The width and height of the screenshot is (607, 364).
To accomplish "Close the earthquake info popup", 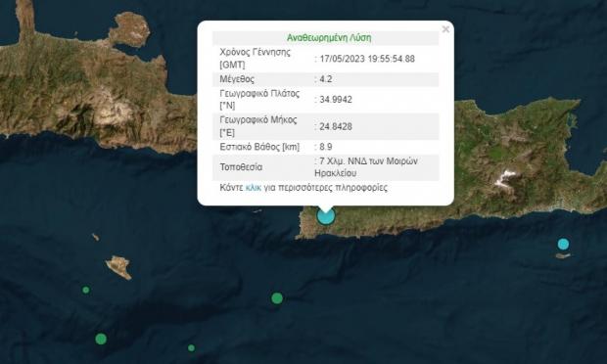I will point(445,29).
